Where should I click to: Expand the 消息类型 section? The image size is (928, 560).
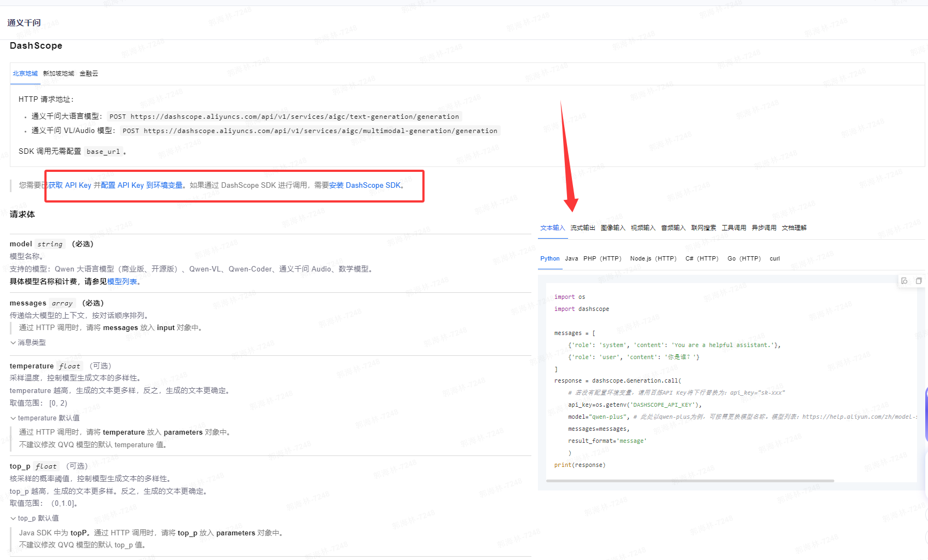28,343
